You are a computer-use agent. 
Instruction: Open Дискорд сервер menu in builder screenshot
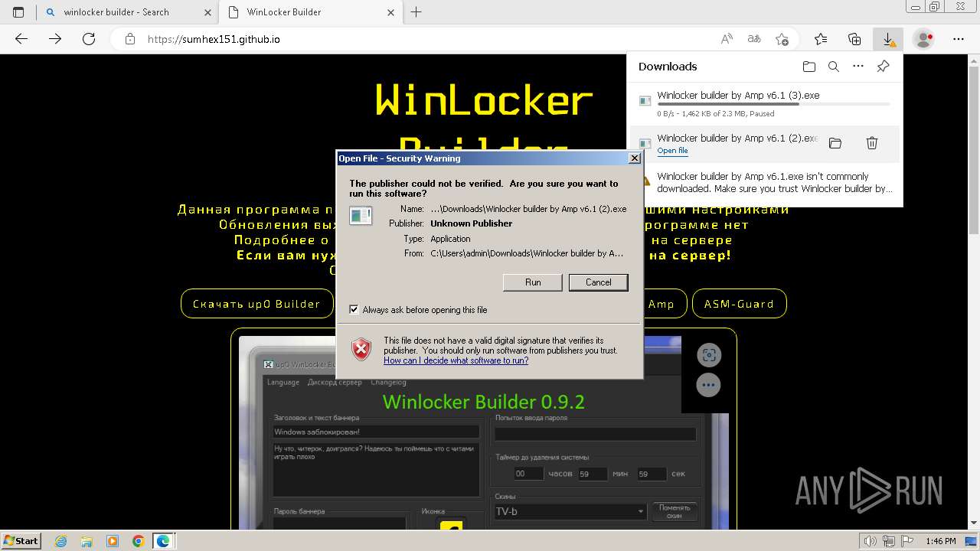[x=335, y=383]
